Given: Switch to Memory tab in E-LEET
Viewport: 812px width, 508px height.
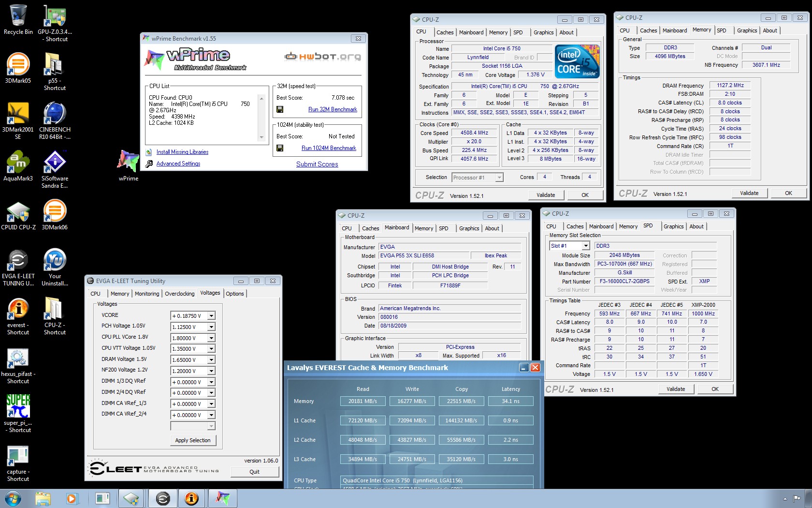Looking at the screenshot, I should pyautogui.click(x=119, y=294).
